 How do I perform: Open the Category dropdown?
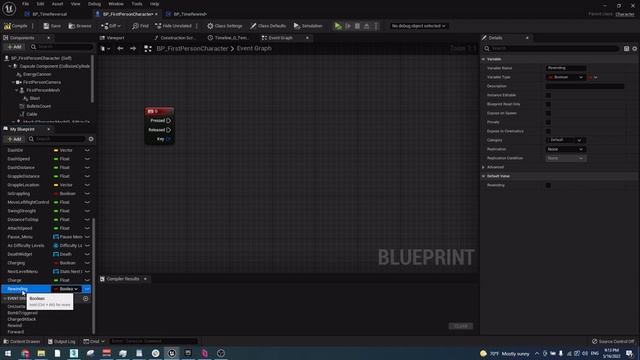point(566,140)
